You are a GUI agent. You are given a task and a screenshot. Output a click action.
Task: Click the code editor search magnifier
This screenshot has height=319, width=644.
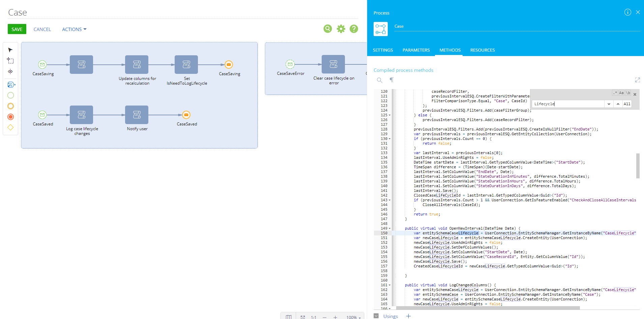click(x=380, y=80)
